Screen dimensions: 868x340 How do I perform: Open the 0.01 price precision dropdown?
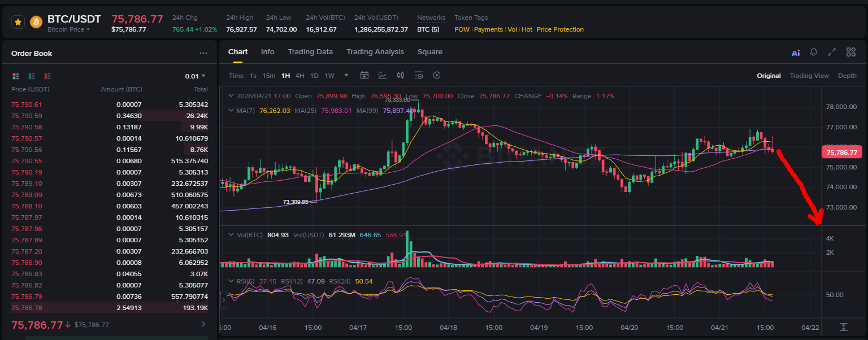[196, 76]
